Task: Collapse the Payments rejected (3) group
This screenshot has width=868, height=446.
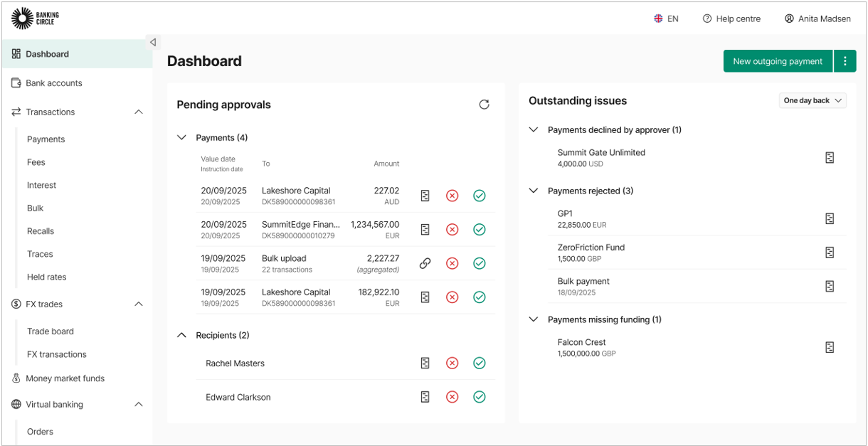Action: click(x=534, y=191)
